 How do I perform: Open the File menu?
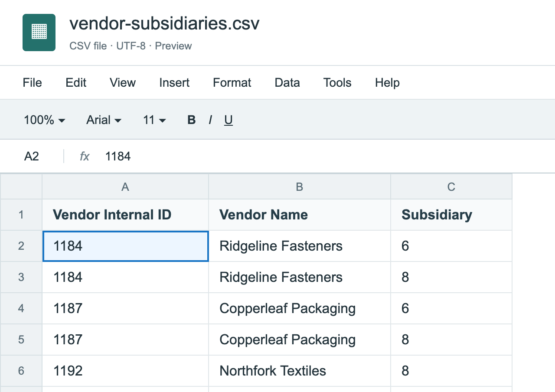[x=33, y=82]
